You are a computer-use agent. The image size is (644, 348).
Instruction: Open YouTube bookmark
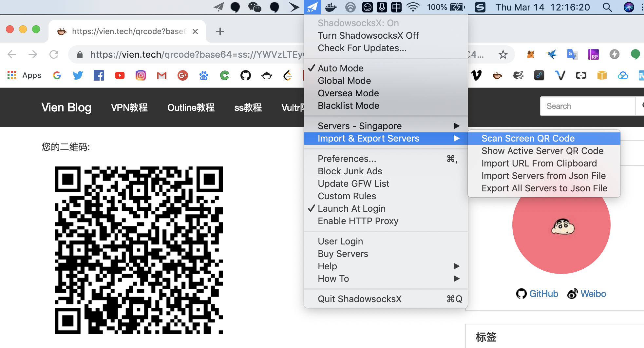[120, 76]
